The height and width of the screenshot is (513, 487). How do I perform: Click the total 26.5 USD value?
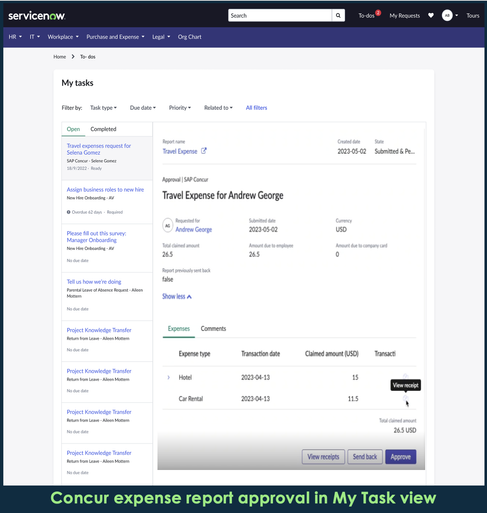point(405,430)
